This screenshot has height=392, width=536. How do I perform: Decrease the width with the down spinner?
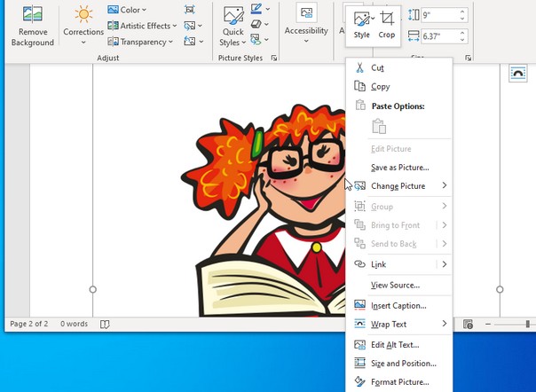(462, 40)
